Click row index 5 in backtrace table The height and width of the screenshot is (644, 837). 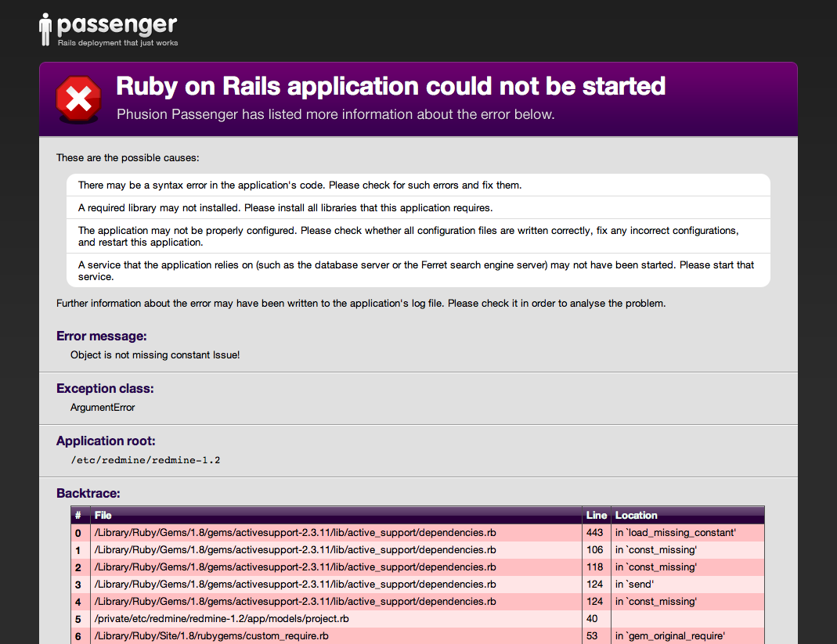click(x=78, y=619)
